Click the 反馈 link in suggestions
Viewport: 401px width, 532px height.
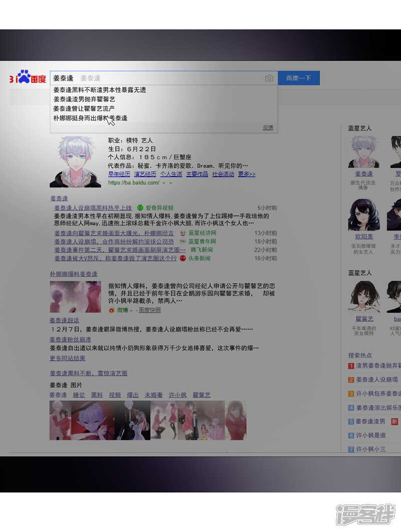coord(268,128)
